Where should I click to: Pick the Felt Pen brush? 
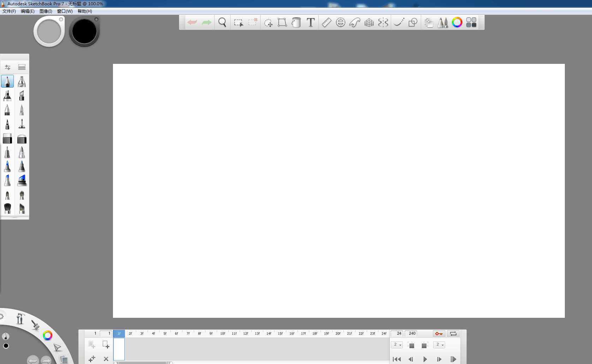point(7,124)
